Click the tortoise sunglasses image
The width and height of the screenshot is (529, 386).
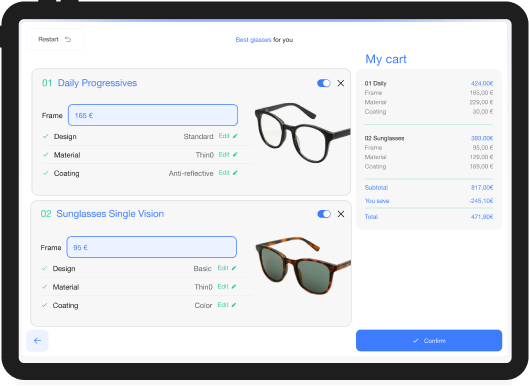tap(303, 266)
